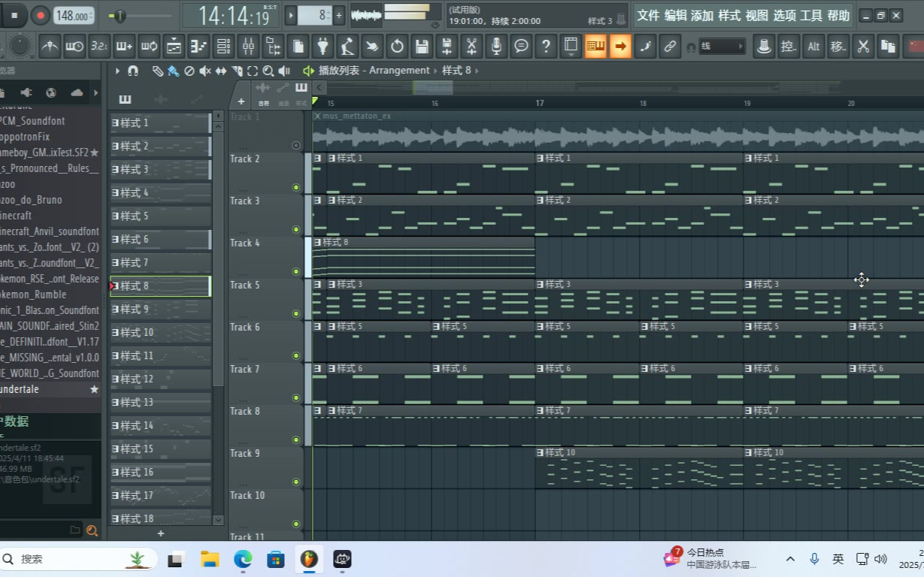The width and height of the screenshot is (924, 577).
Task: Click the red record button
Action: pyautogui.click(x=41, y=15)
